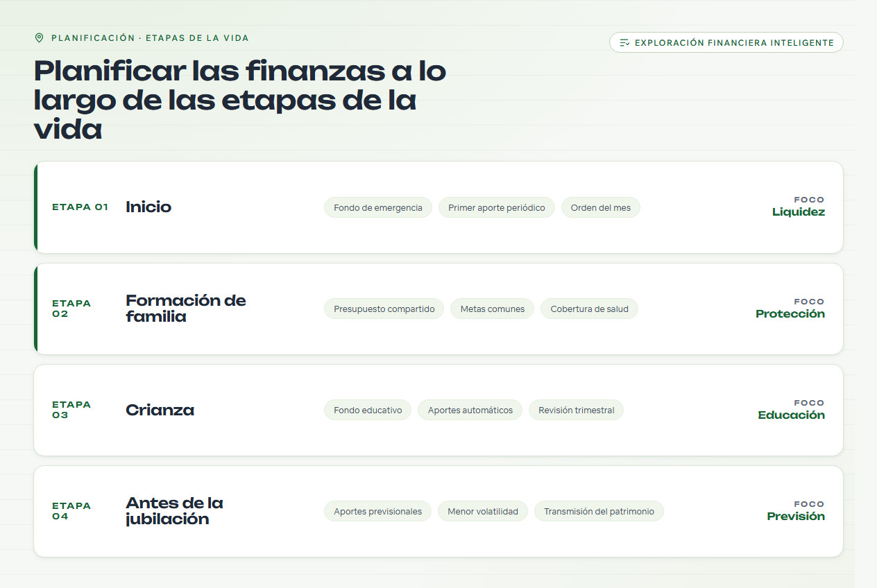The width and height of the screenshot is (877, 588).
Task: Click the Educación focus label
Action: (x=792, y=415)
